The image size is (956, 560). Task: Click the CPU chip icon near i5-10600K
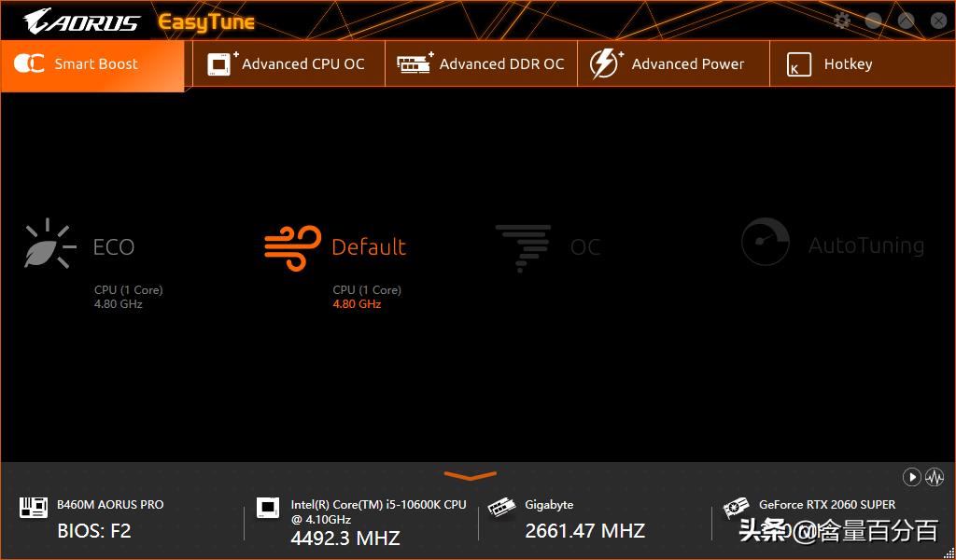click(x=268, y=508)
